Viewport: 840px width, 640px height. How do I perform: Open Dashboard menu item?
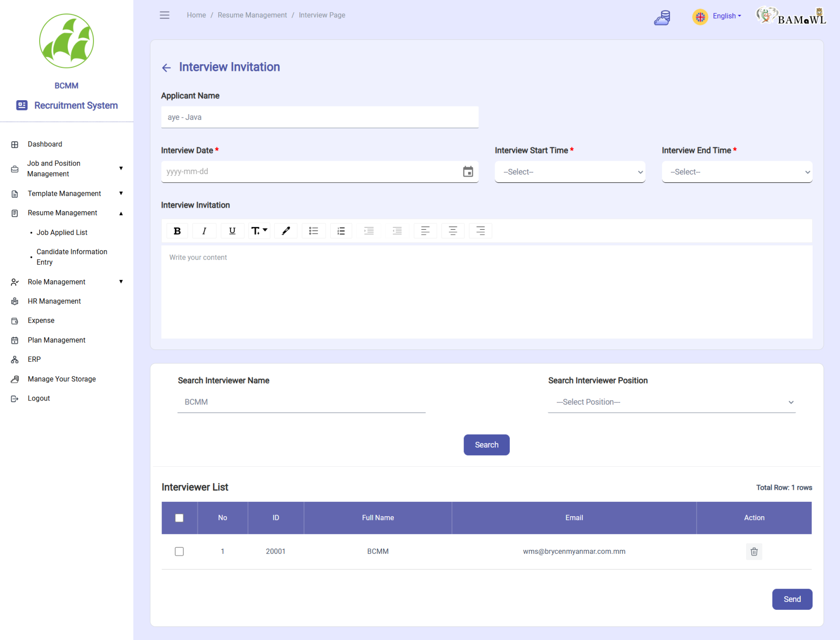(x=45, y=144)
